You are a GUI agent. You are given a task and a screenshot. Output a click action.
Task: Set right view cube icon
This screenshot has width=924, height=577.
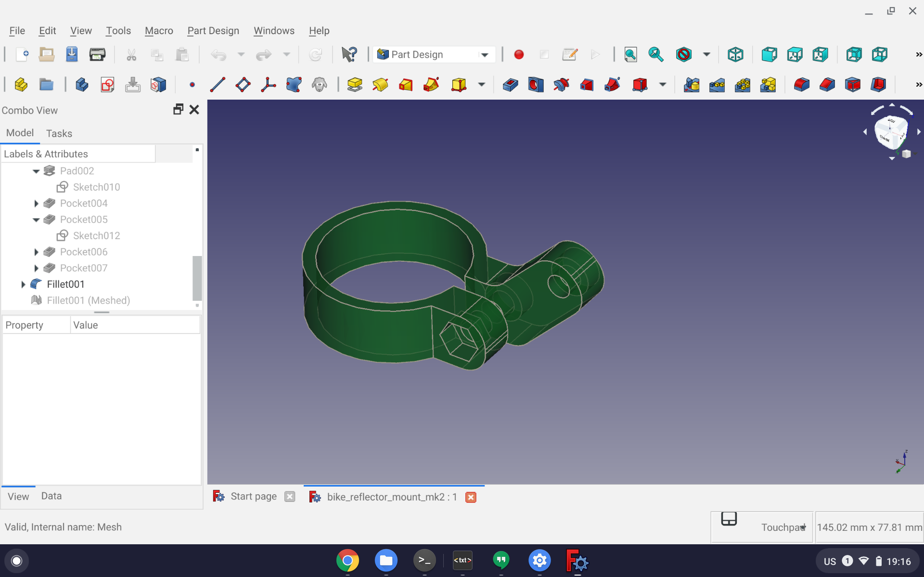[820, 54]
